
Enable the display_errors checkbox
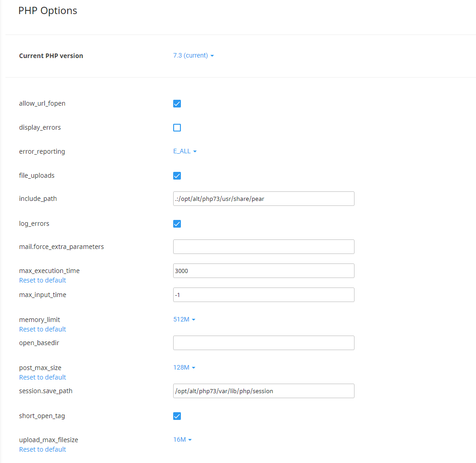pos(177,127)
